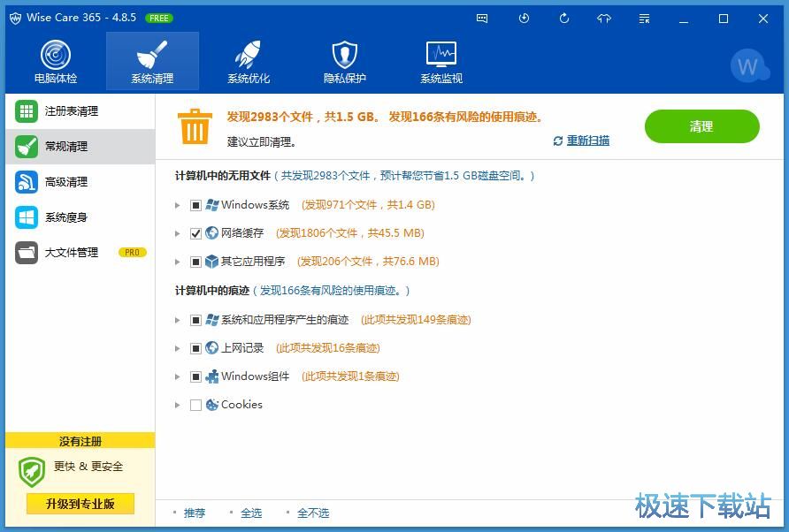Click the cube icon beside 其它应用程序
The image size is (789, 532).
211,262
